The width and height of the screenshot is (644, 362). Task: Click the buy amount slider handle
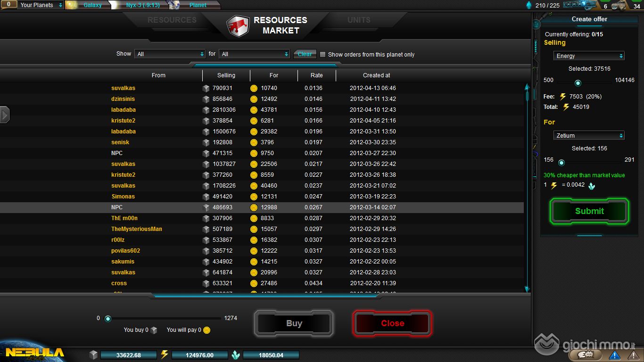(x=108, y=319)
